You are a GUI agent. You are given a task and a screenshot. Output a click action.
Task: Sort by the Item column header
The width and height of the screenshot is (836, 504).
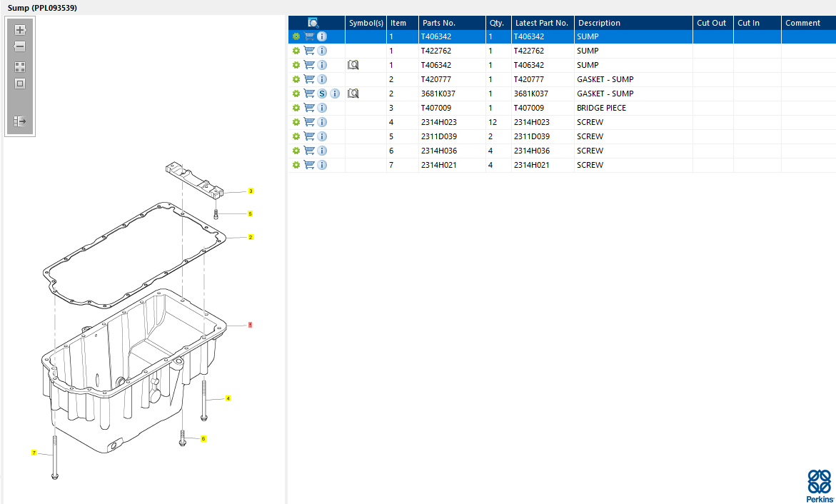click(403, 23)
